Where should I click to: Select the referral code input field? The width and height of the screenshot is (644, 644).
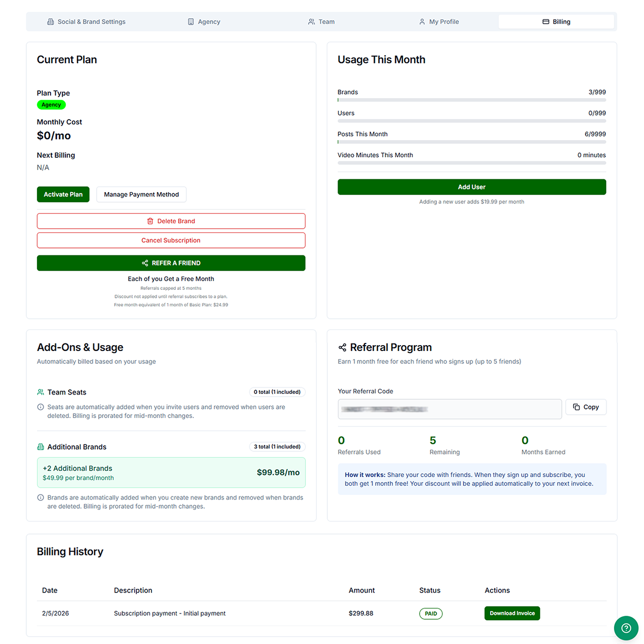[449, 409]
